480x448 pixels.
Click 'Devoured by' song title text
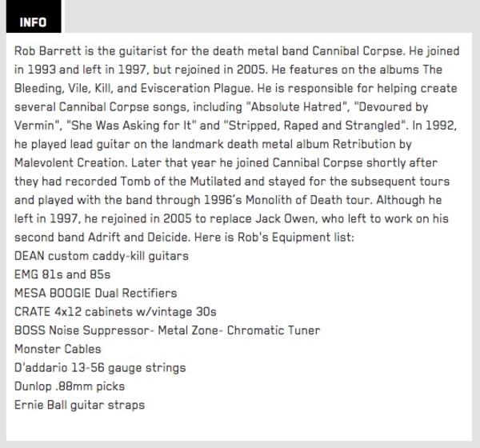coord(391,107)
